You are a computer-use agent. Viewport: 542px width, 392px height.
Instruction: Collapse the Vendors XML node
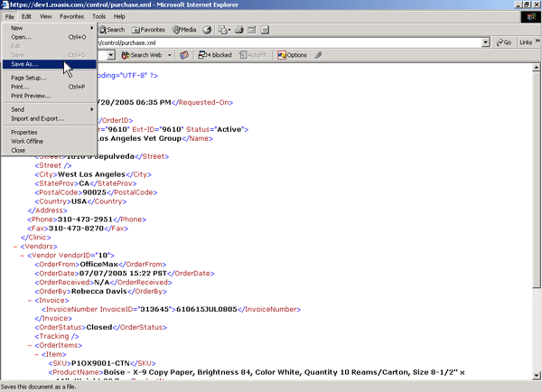point(15,247)
